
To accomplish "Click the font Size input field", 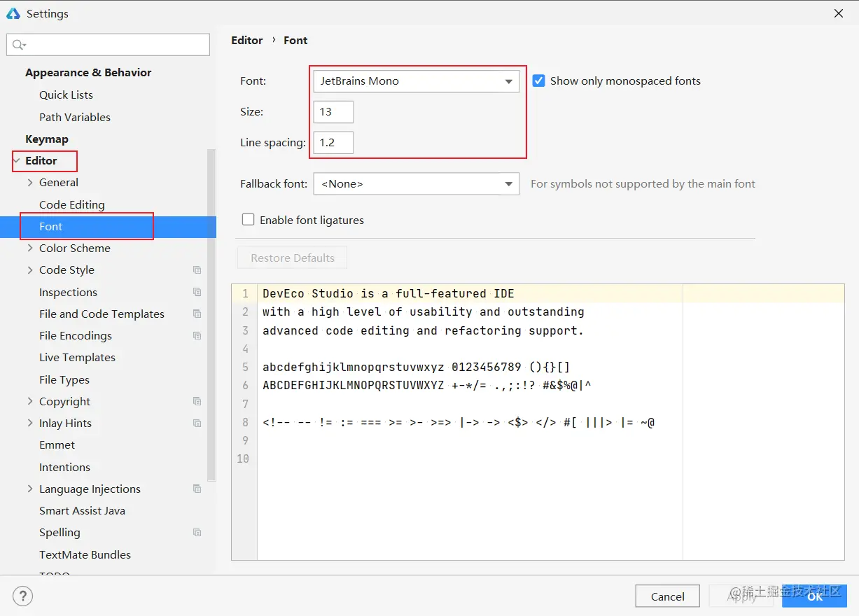I will (x=333, y=112).
